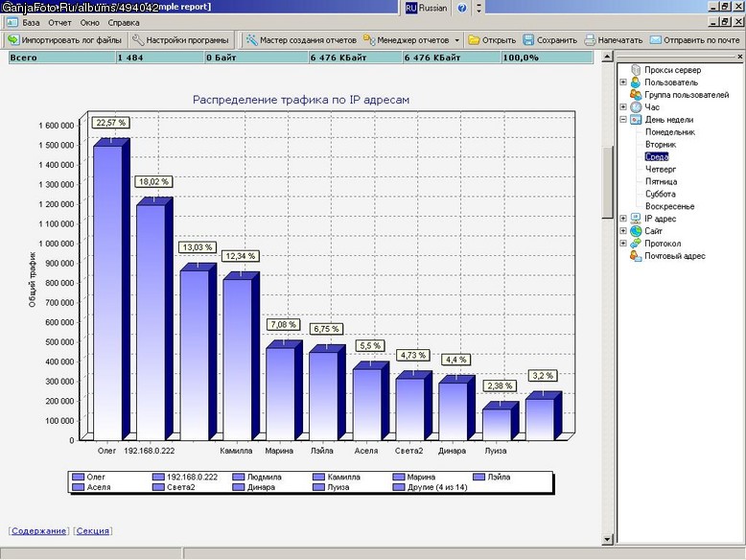The image size is (746, 560).
Task: Select Пятница in the tree
Action: pyautogui.click(x=661, y=181)
